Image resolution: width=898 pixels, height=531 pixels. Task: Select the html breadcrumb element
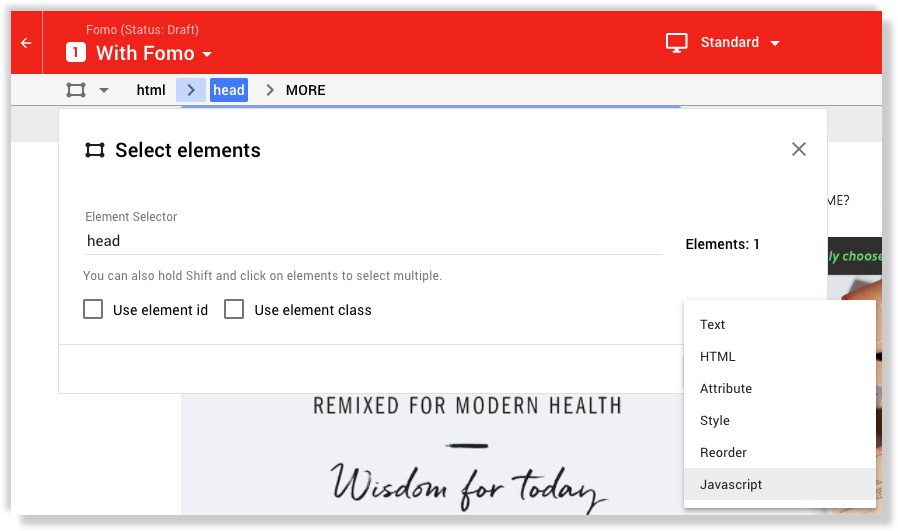151,90
